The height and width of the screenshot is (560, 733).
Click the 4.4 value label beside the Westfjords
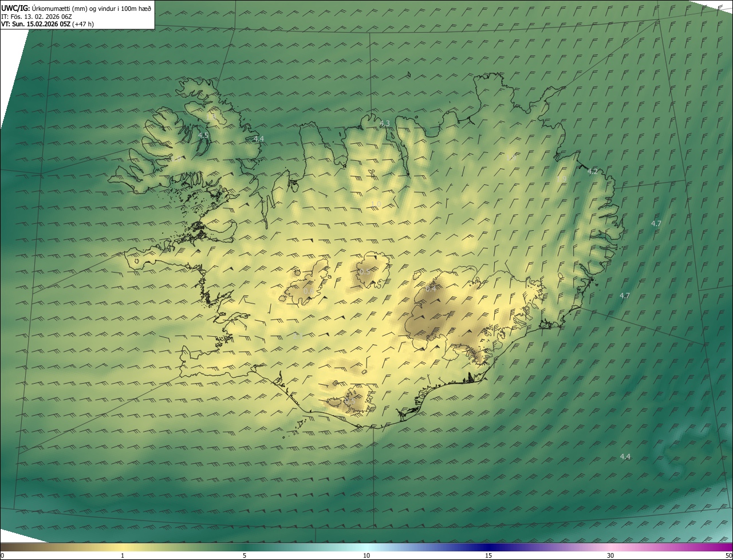[x=259, y=139]
